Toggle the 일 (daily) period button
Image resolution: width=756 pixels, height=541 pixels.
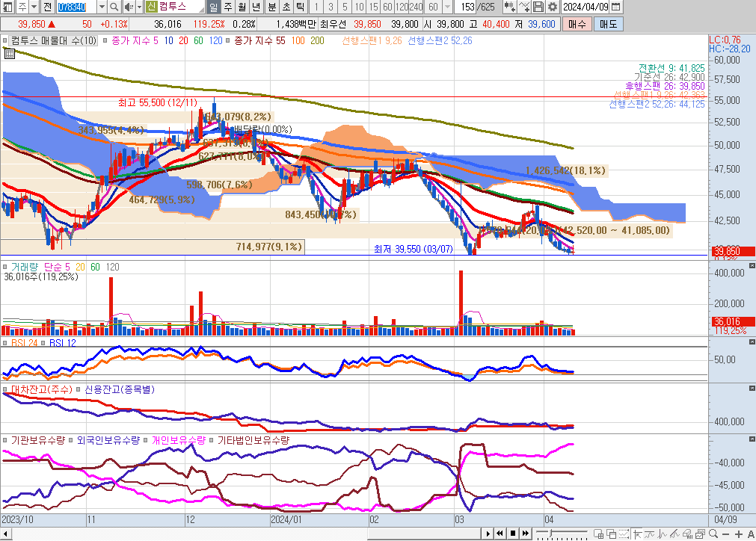pos(214,7)
